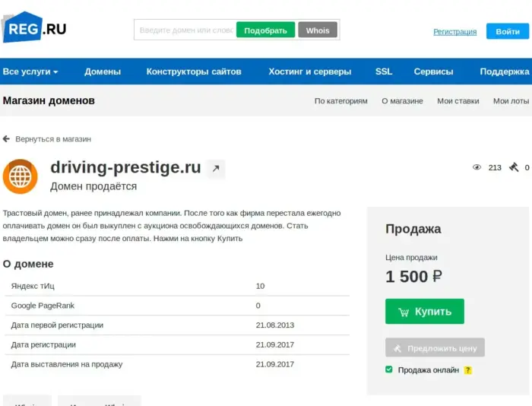Go to Конструкторы сайтов section
This screenshot has height=406, width=532.
point(194,71)
